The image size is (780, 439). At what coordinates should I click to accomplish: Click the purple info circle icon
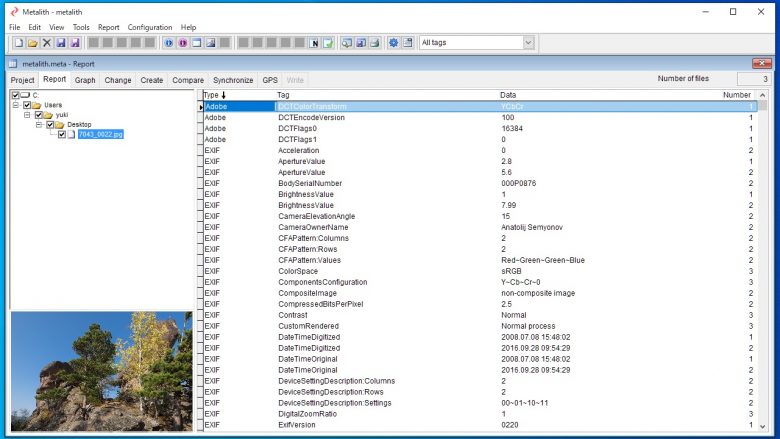[x=183, y=43]
